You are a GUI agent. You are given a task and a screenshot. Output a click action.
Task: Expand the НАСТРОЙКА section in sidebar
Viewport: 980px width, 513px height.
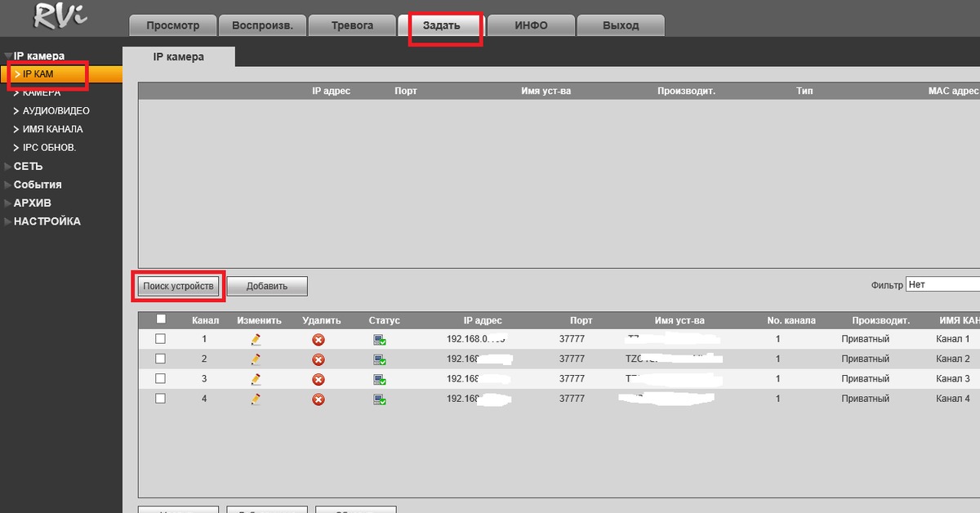pyautogui.click(x=47, y=221)
